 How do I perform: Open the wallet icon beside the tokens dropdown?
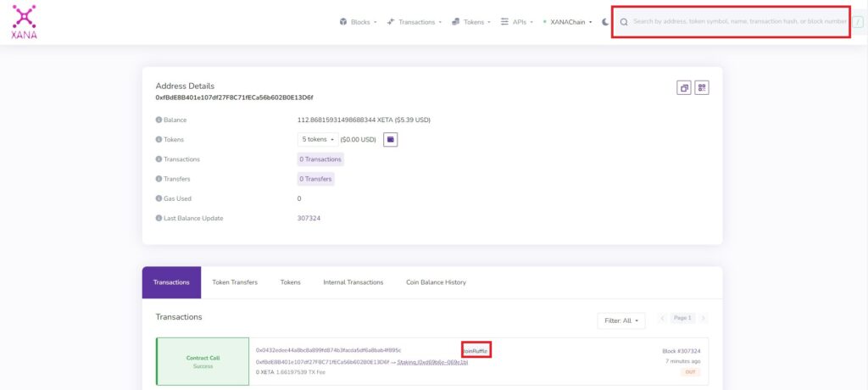pos(391,140)
